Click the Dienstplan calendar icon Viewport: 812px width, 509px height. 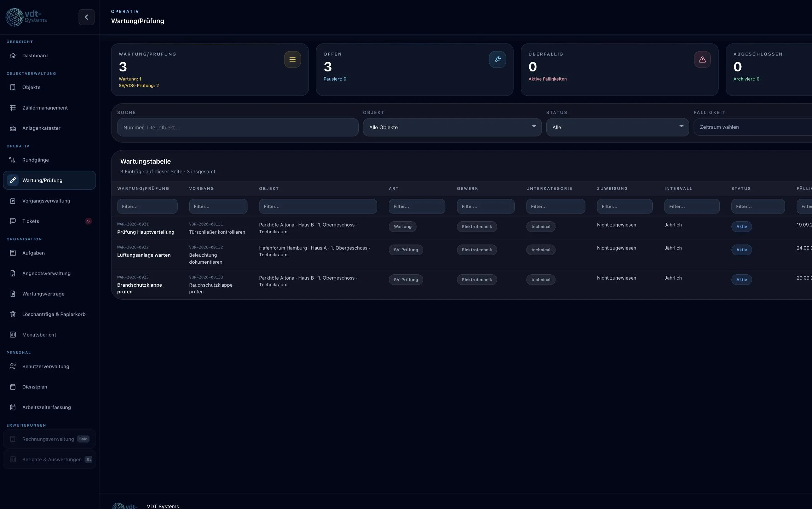[13, 387]
